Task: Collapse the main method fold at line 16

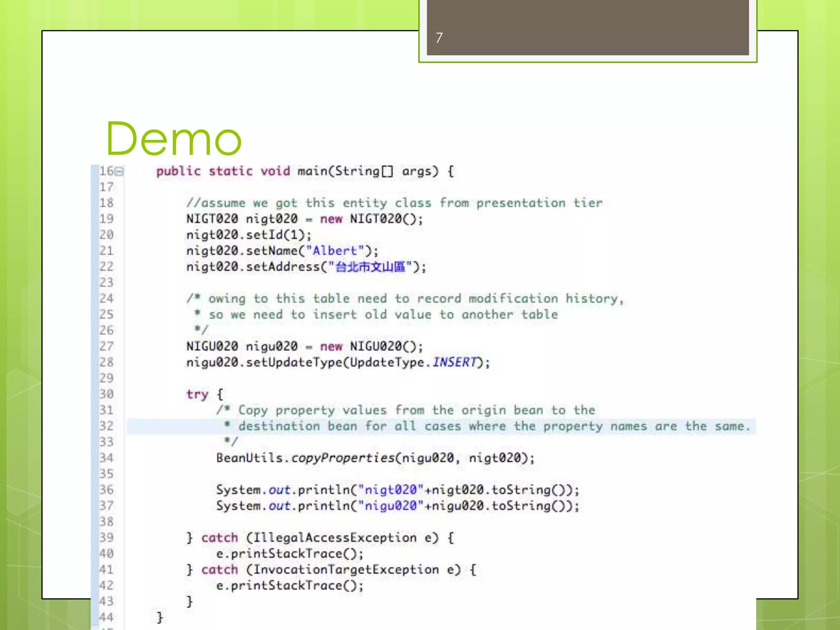Action: tap(119, 171)
